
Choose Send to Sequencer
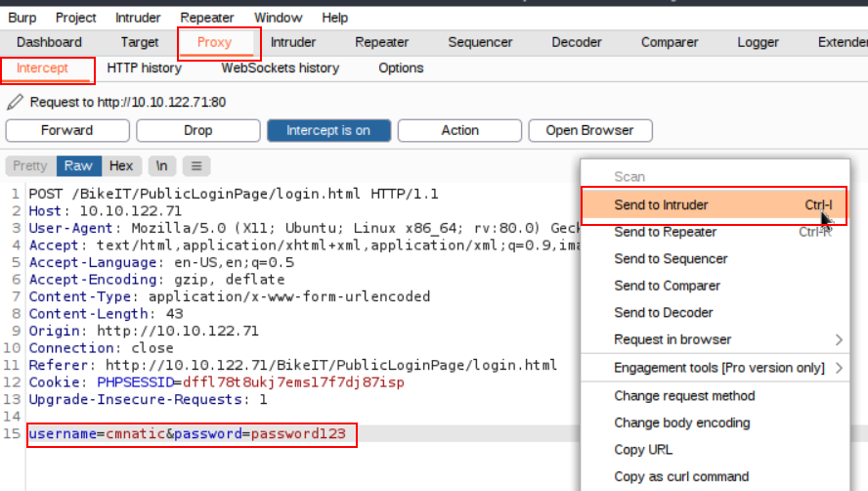715,259
